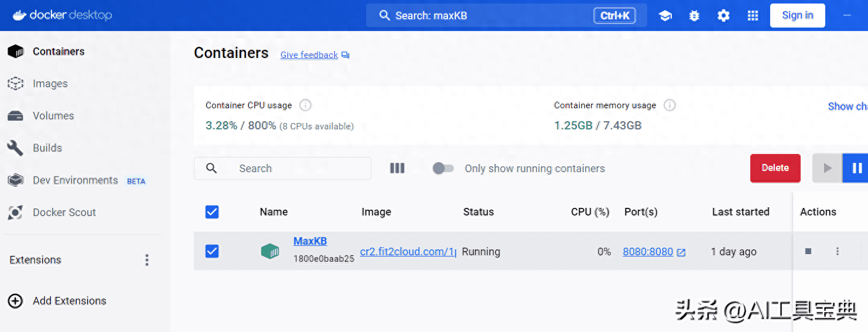This screenshot has width=868, height=332.
Task: Go to Images in the sidebar
Action: tap(50, 84)
